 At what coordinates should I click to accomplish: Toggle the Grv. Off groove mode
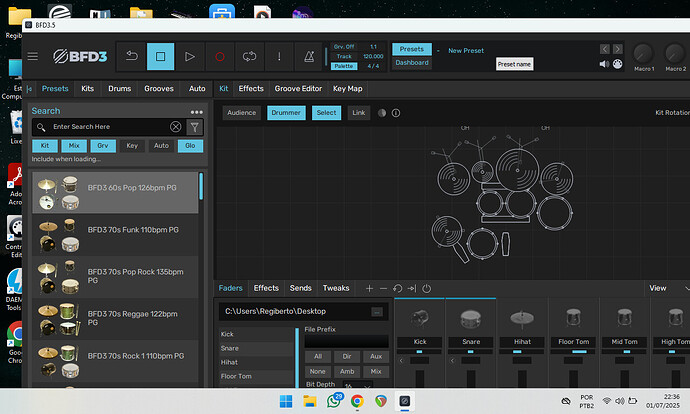coord(344,47)
